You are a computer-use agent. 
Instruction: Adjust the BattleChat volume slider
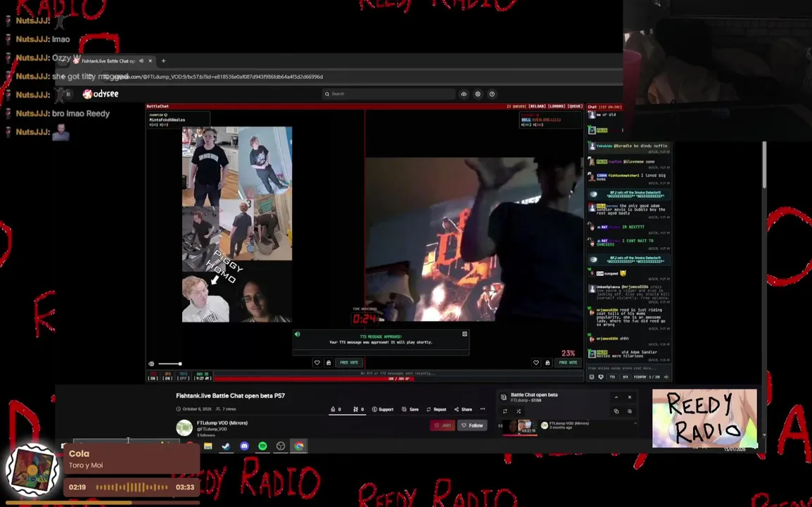pos(170,364)
